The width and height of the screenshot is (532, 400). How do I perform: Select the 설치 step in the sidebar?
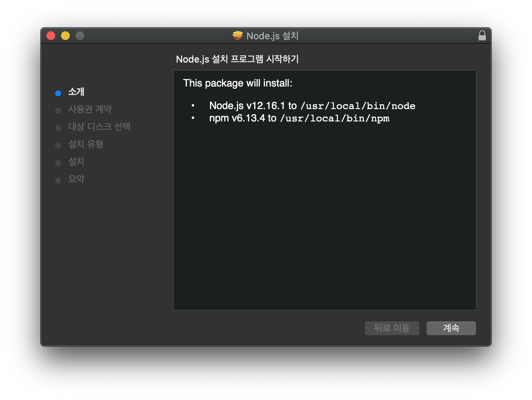click(x=76, y=161)
